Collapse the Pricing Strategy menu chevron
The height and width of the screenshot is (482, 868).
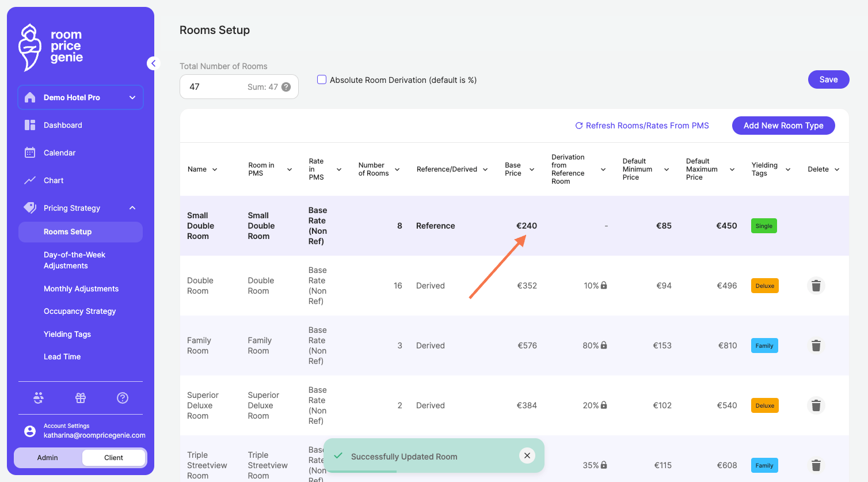pos(132,208)
